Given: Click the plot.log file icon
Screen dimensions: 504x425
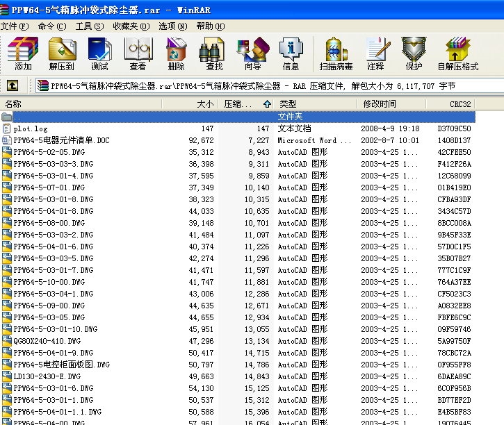Looking at the screenshot, I should point(6,128).
